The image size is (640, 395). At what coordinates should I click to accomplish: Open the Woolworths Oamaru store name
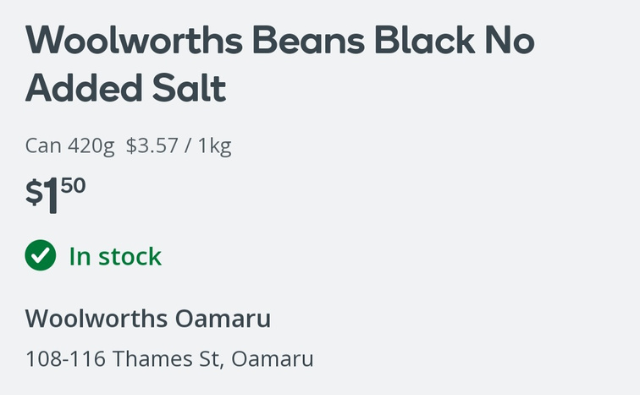[148, 318]
